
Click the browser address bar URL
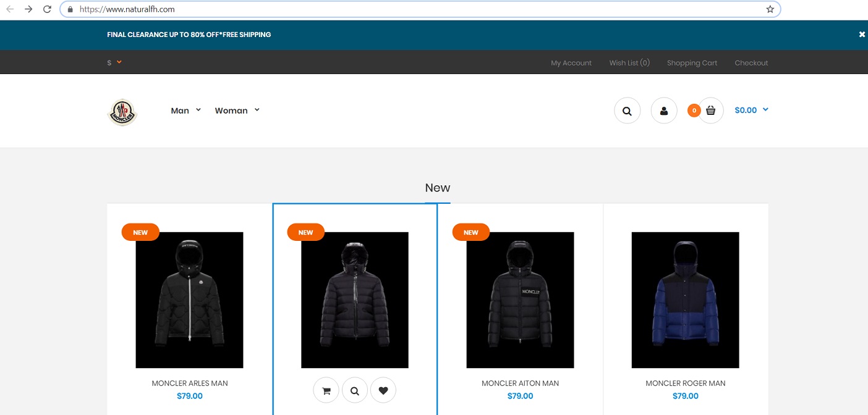[x=127, y=9]
